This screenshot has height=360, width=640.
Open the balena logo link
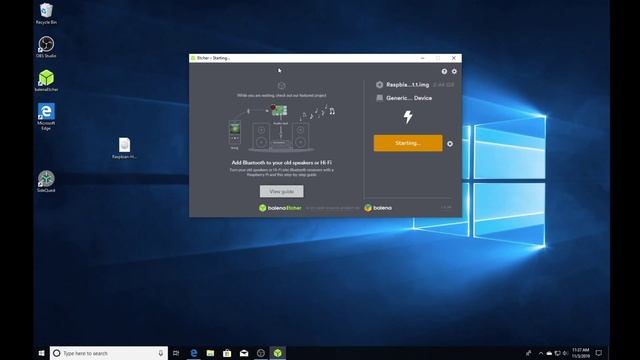378,208
